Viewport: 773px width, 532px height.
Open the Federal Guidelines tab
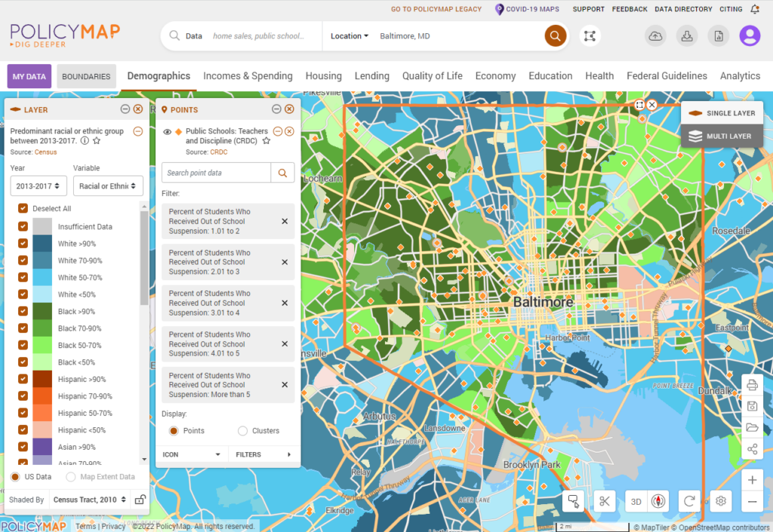click(x=667, y=76)
